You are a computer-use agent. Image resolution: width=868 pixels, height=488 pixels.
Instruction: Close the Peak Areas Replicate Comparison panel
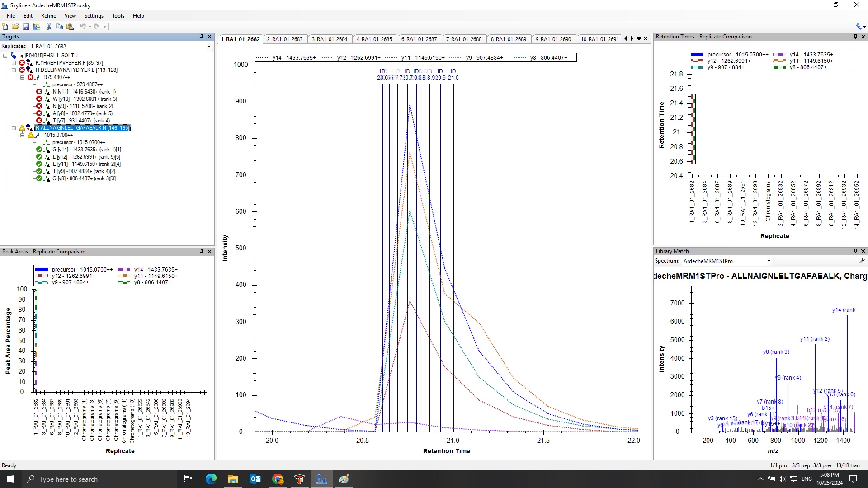[x=209, y=252]
